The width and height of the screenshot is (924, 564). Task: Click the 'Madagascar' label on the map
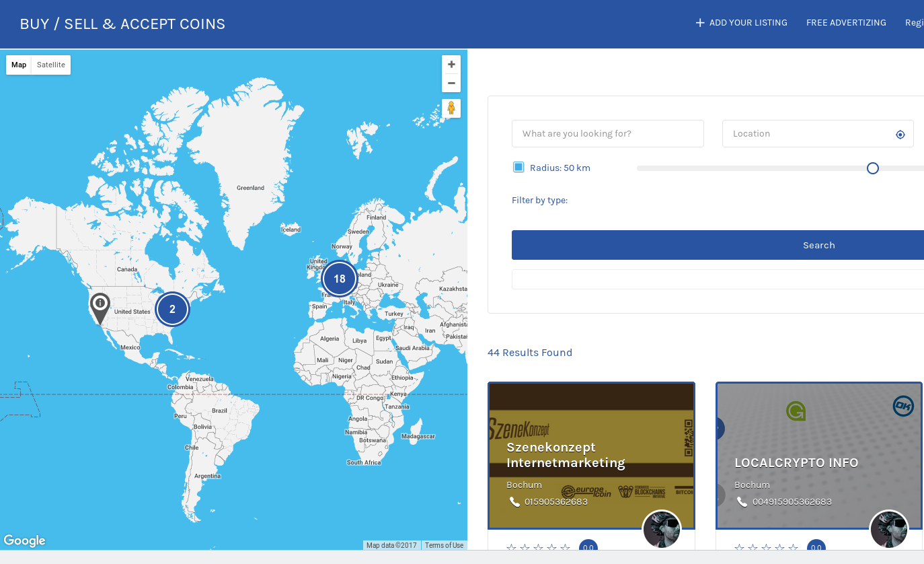(418, 436)
